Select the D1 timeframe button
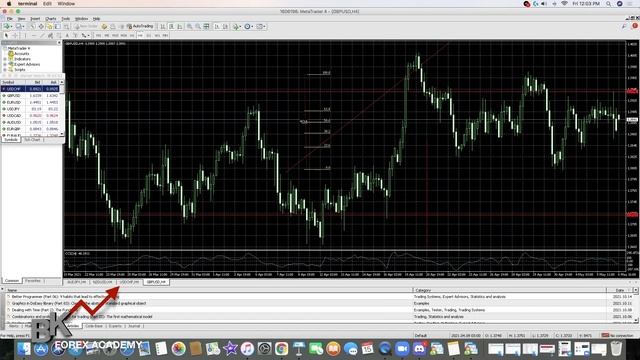The height and width of the screenshot is (360, 640). [149, 36]
